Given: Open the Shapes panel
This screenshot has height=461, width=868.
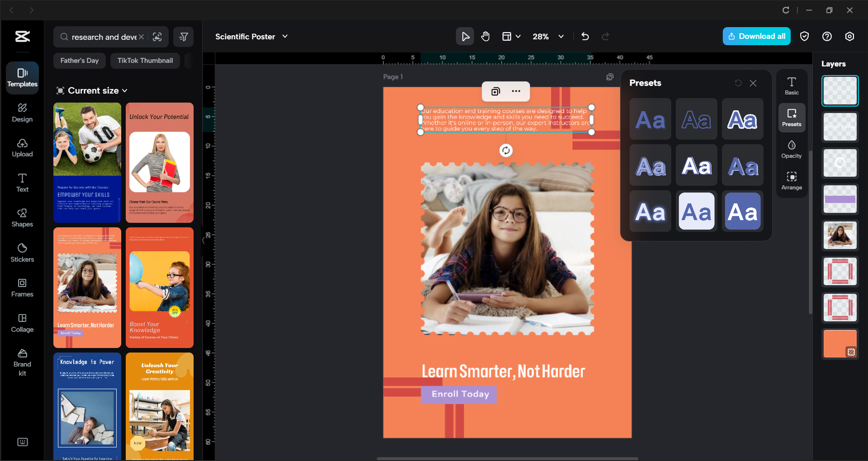Looking at the screenshot, I should 22,217.
